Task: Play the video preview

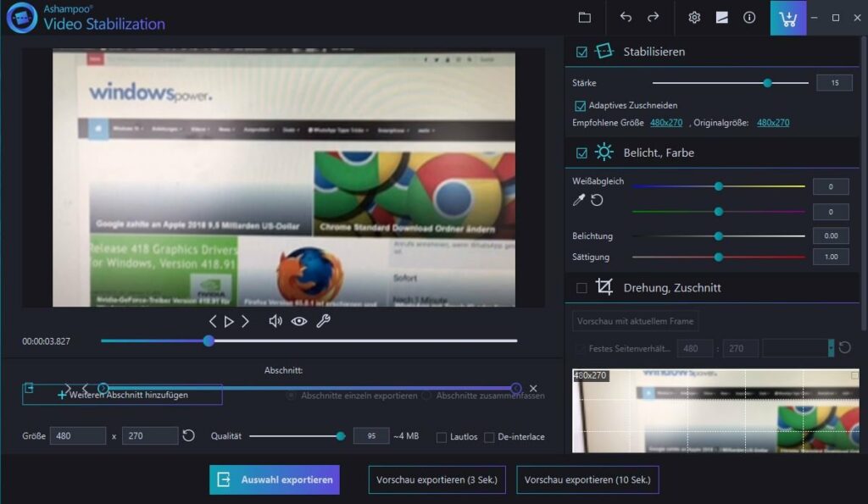Action: pyautogui.click(x=229, y=321)
